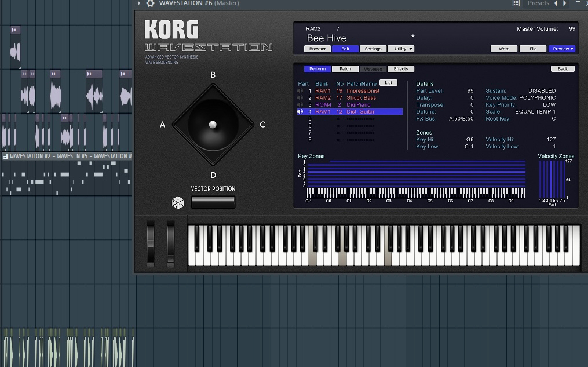
Task: Expand the Preview dropdown
Action: click(x=561, y=49)
